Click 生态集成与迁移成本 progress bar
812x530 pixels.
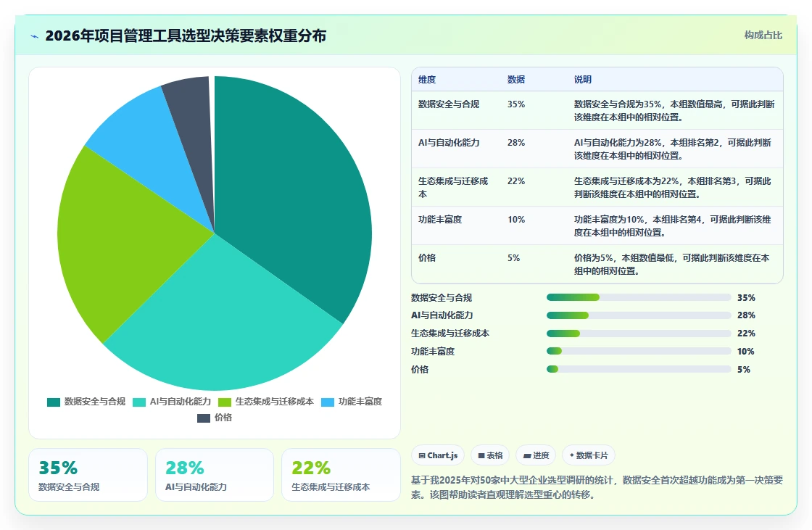click(639, 333)
